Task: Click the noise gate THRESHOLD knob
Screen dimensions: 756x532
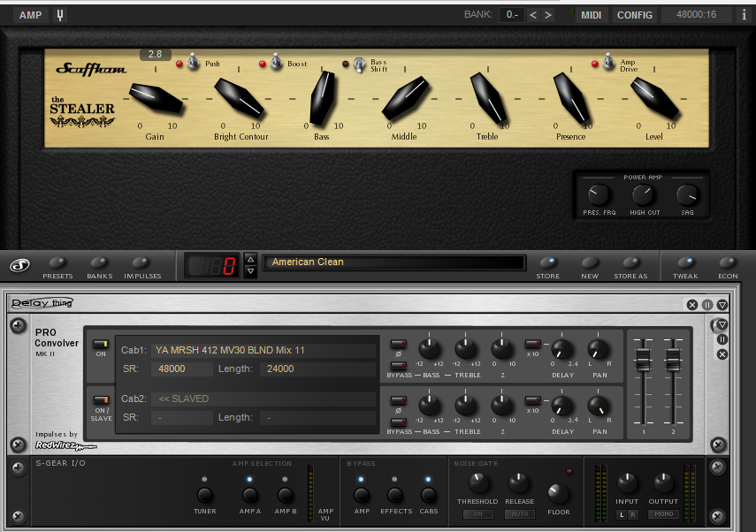Action: [477, 483]
